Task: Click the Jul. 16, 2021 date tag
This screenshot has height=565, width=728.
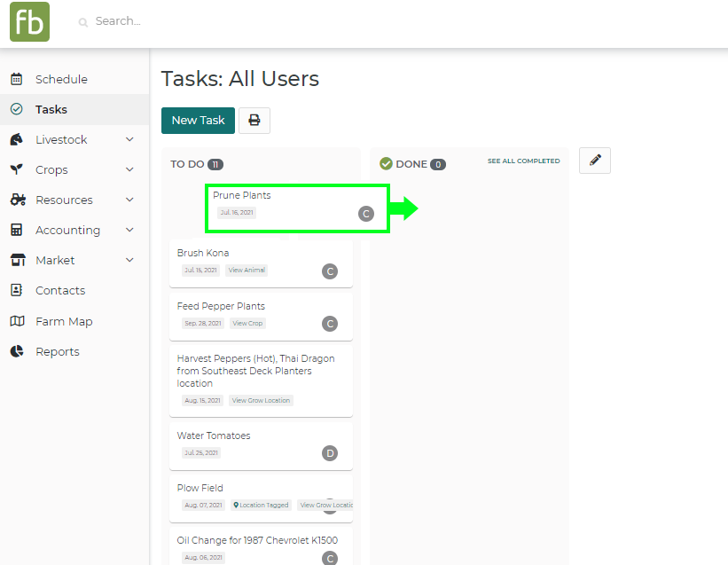Action: tap(237, 213)
